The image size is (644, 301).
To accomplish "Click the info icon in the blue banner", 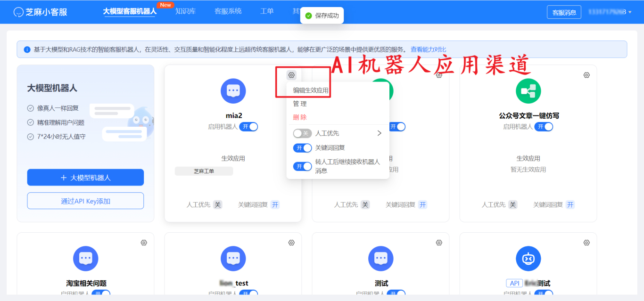I will 26,49.
